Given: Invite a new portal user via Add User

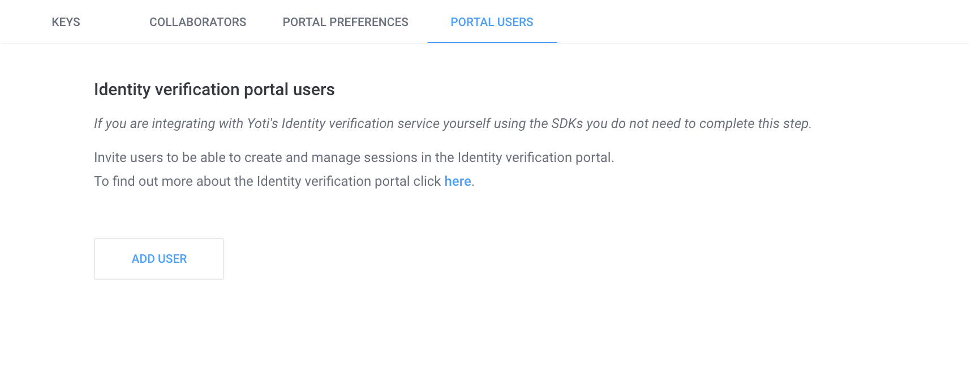Looking at the screenshot, I should (x=159, y=259).
